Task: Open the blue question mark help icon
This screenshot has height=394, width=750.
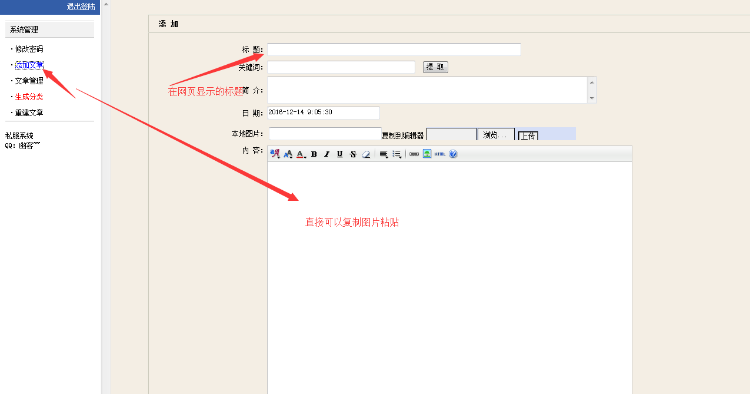Action: pyautogui.click(x=453, y=154)
